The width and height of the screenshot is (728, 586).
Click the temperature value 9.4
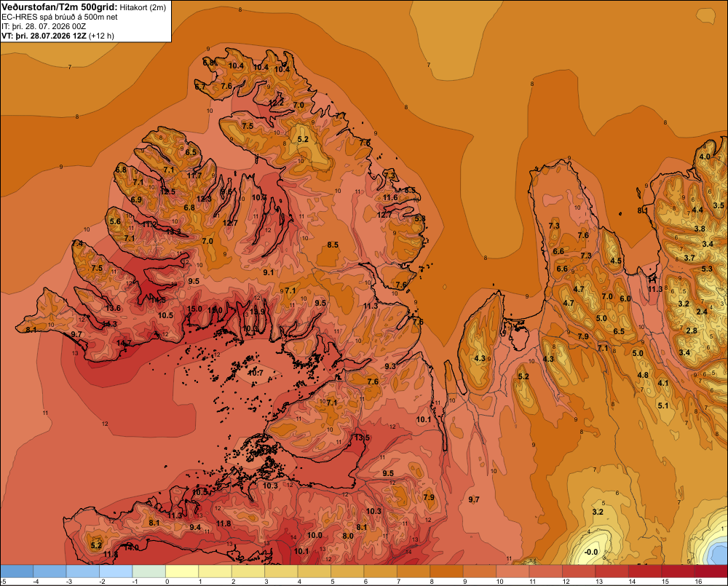click(195, 527)
